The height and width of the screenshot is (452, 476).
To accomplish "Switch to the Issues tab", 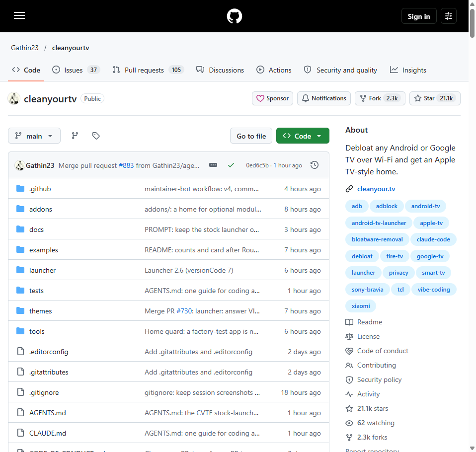I will pyautogui.click(x=76, y=70).
